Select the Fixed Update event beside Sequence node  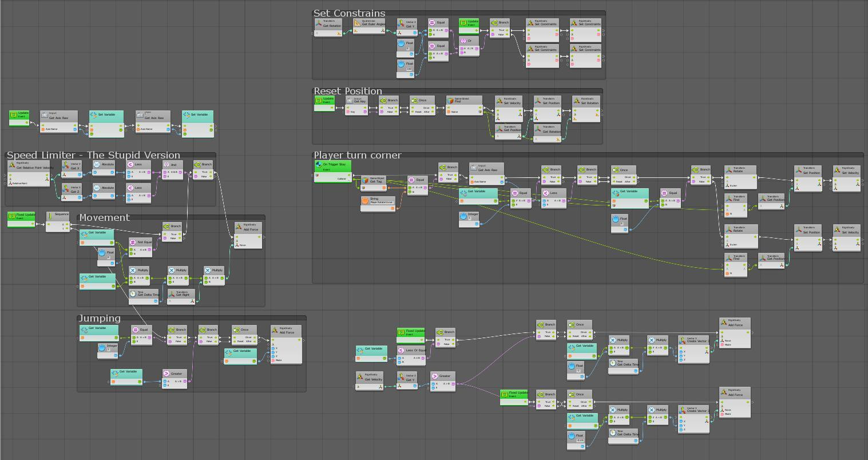click(x=22, y=220)
